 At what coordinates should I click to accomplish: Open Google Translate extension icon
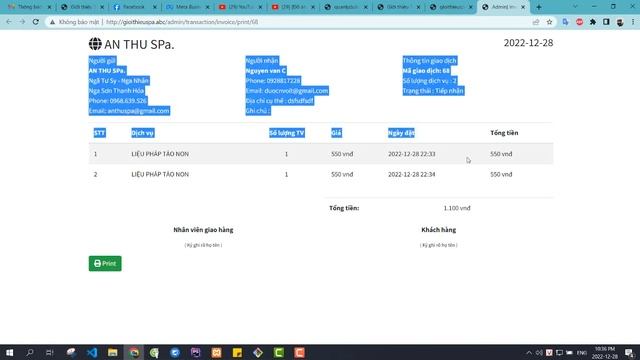tap(565, 22)
